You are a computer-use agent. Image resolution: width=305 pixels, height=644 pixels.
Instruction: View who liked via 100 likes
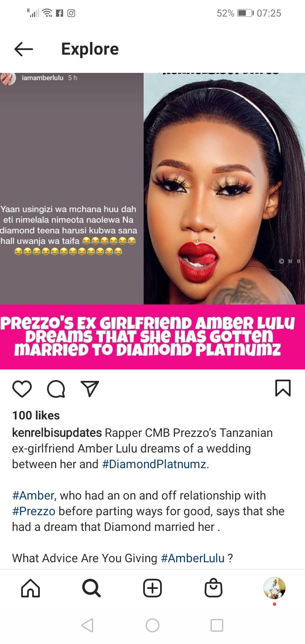pyautogui.click(x=36, y=415)
